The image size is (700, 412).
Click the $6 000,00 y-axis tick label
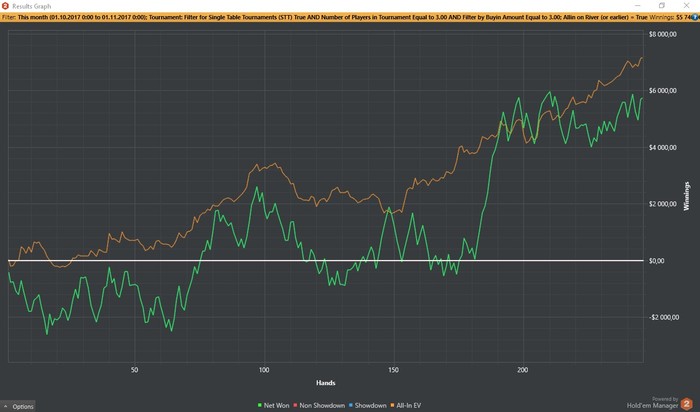coord(662,91)
